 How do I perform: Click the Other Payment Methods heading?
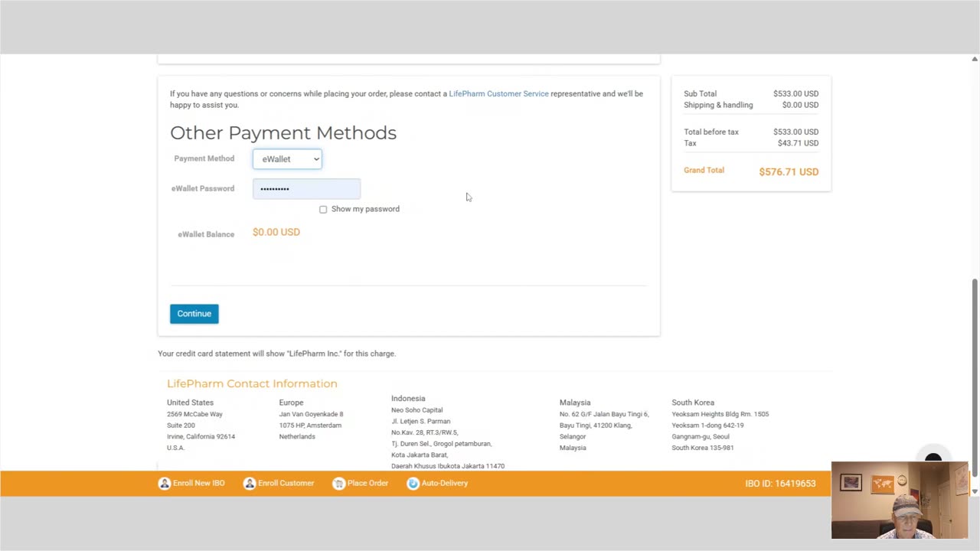pos(283,133)
